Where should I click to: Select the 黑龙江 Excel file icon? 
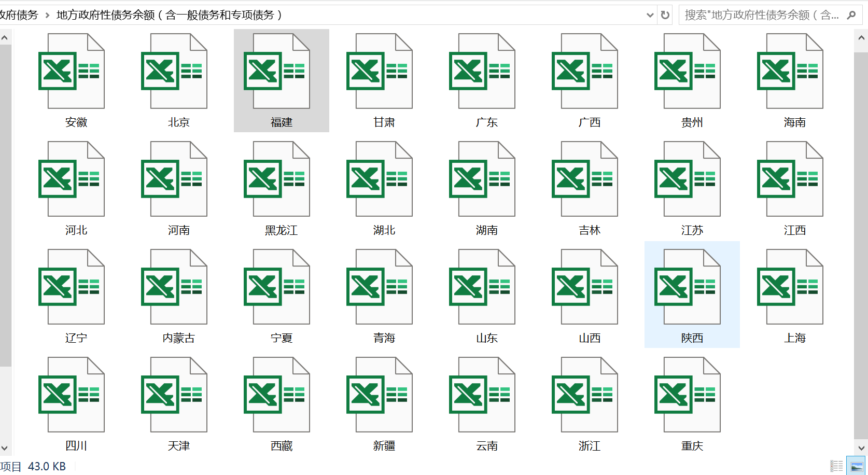277,179
